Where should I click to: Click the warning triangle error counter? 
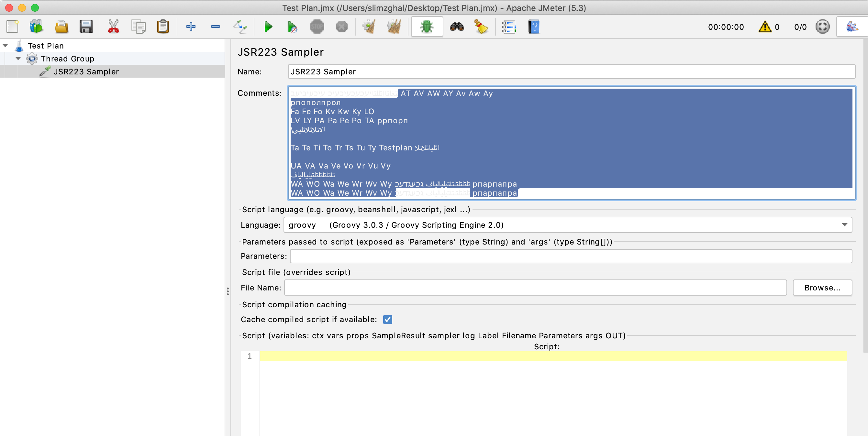(765, 27)
